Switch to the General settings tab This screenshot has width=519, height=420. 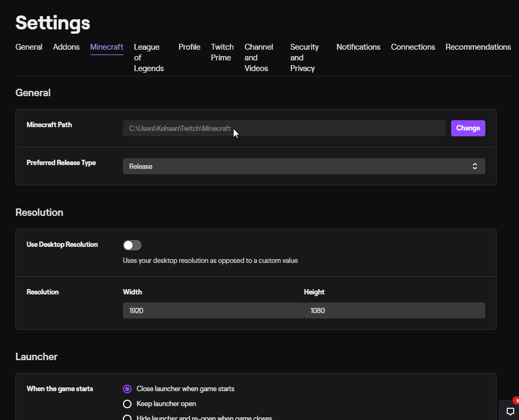29,47
